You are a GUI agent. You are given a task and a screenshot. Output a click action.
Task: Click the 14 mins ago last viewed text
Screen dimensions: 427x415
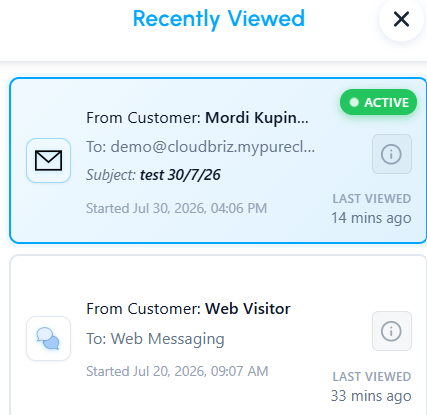[371, 218]
